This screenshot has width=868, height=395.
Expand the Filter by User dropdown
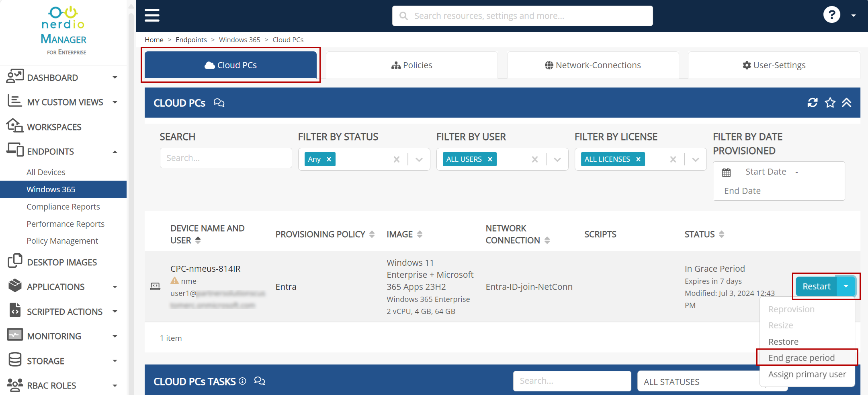click(x=557, y=159)
